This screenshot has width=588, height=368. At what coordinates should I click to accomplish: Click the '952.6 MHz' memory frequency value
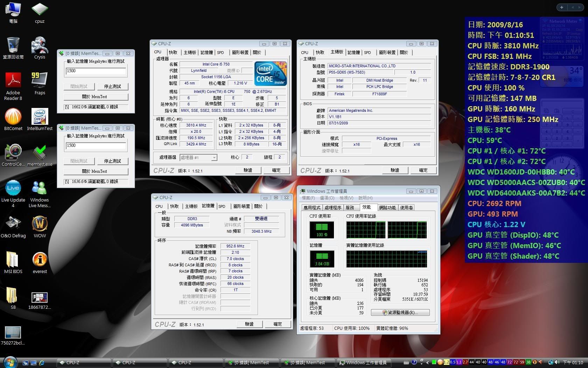tap(235, 246)
